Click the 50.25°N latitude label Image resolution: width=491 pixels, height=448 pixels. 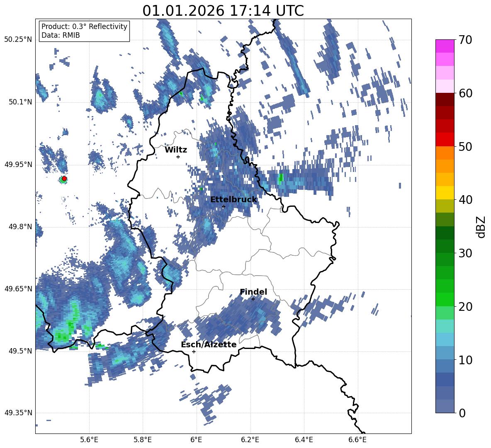pos(18,40)
